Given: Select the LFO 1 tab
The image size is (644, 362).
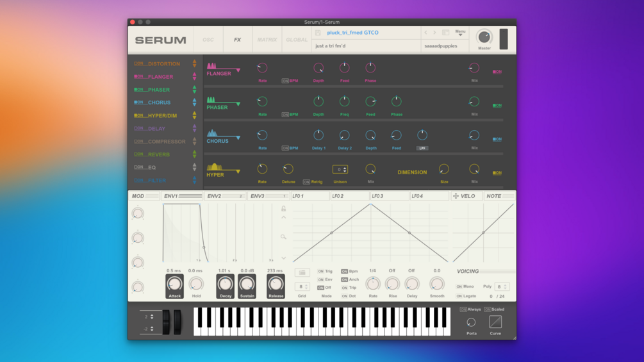Looking at the screenshot, I should click(x=310, y=196).
